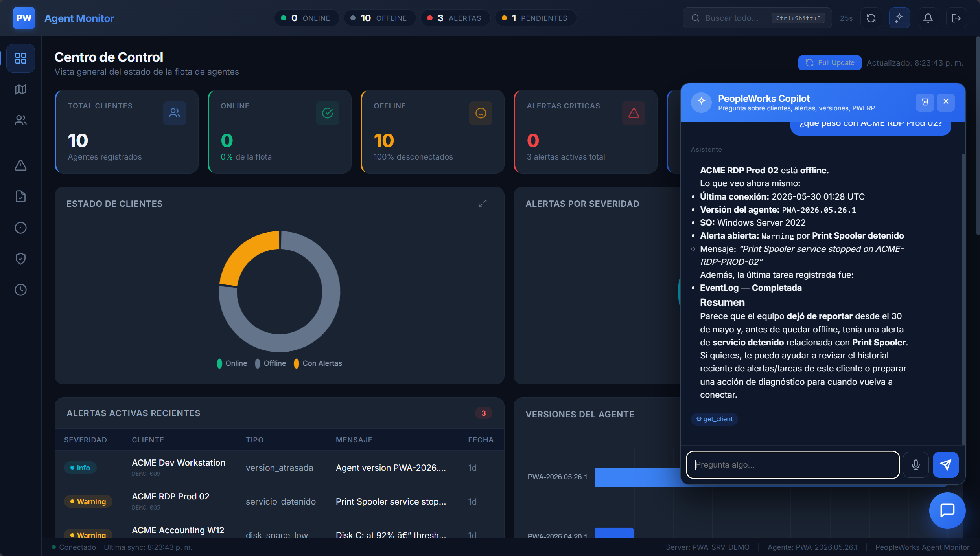This screenshot has height=556, width=980.
Task: Click ACME Accounting W12 client name
Action: coord(178,530)
